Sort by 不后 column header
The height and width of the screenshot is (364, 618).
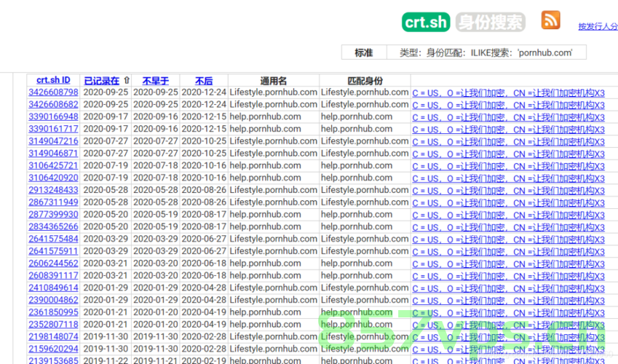[x=204, y=81]
